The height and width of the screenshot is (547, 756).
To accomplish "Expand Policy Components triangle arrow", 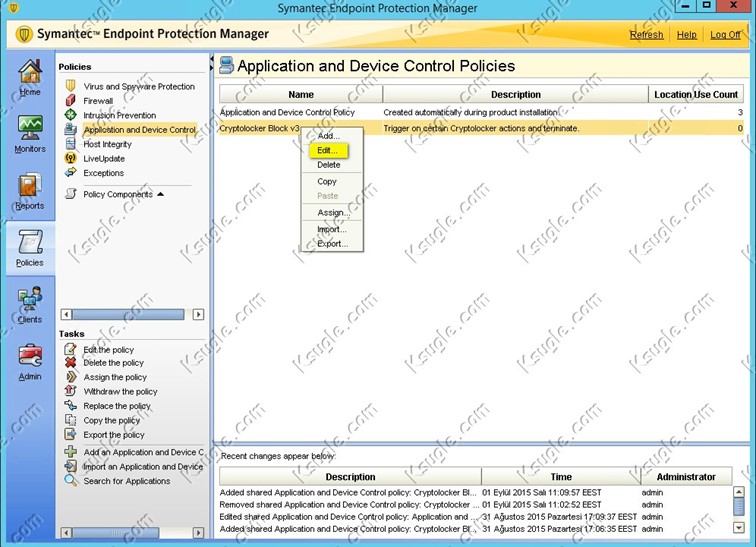I will 161,194.
